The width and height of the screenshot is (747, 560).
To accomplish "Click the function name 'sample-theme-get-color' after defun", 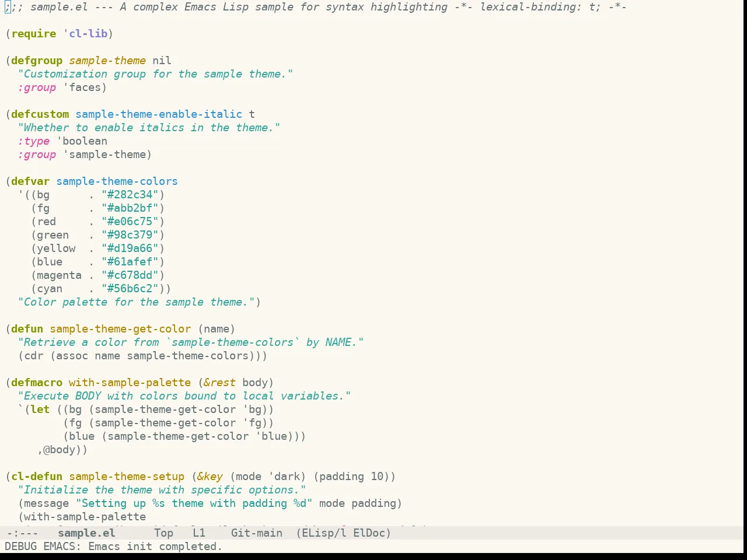I will [120, 329].
